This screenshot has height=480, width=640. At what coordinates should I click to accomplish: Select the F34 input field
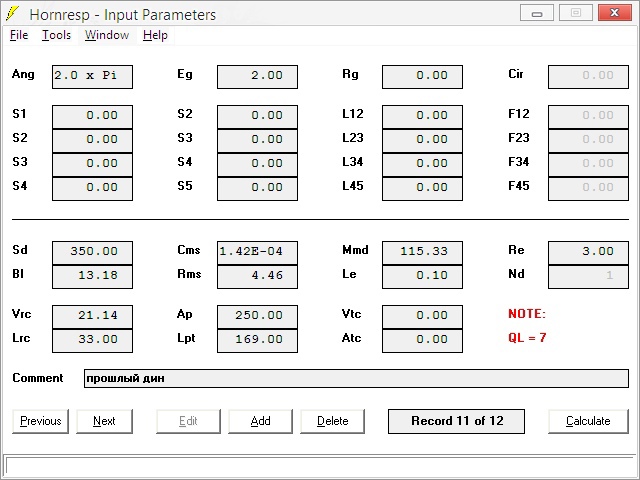pyautogui.click(x=588, y=165)
